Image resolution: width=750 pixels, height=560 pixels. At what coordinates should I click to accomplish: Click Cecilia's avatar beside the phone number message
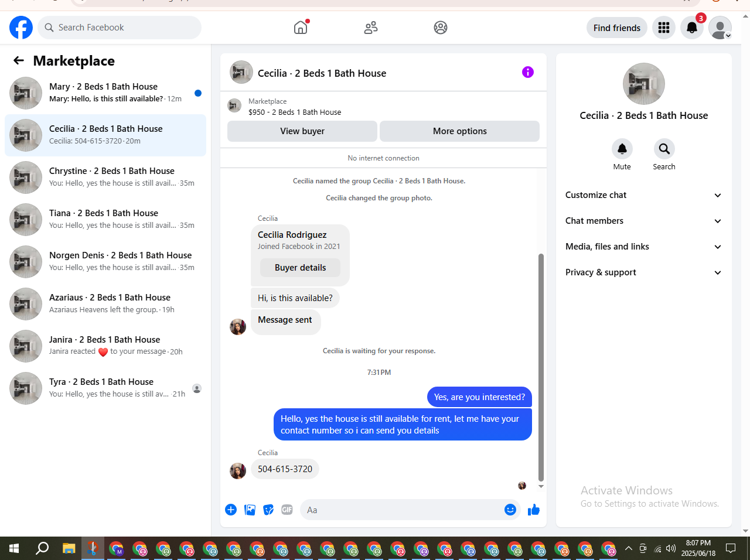tap(238, 471)
